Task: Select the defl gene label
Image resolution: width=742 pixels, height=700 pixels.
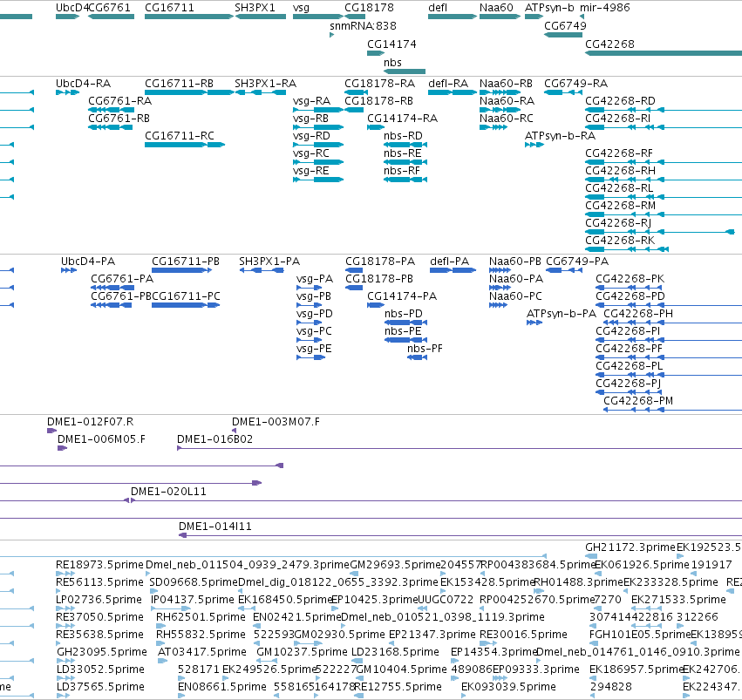Action: tap(438, 8)
